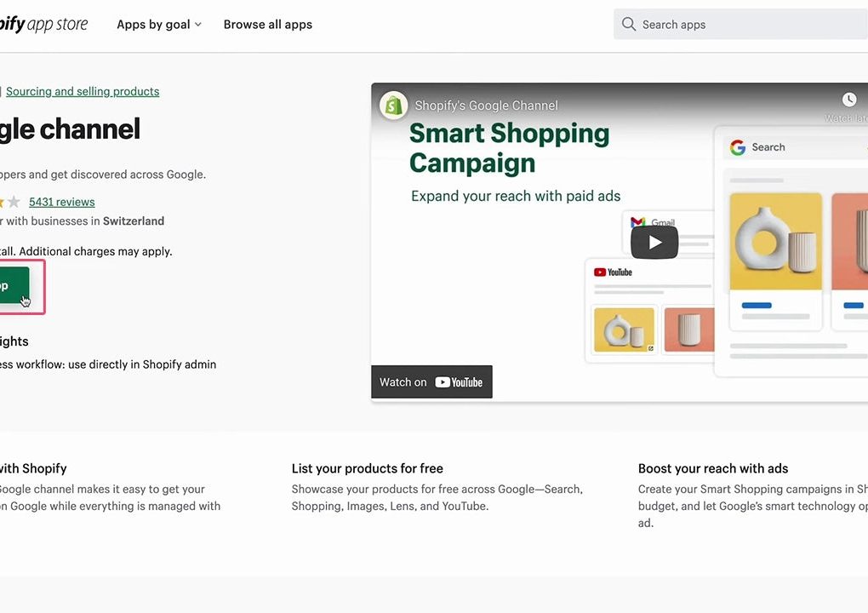Open the Shopify's Google Channel video title
The width and height of the screenshot is (868, 613).
click(486, 106)
